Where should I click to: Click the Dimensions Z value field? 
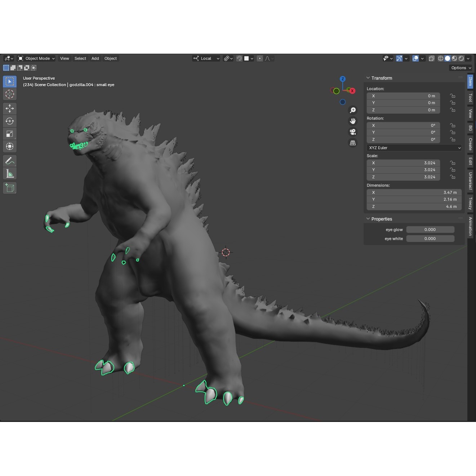click(414, 206)
